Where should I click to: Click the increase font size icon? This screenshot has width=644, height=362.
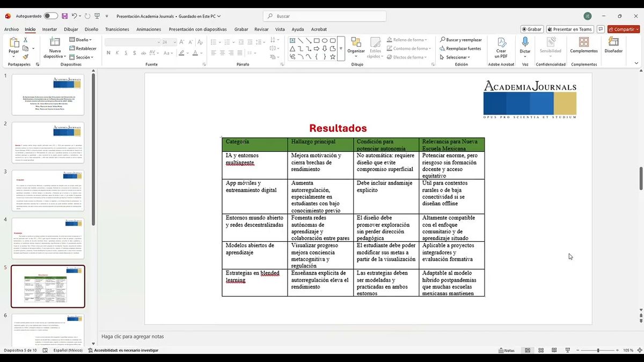coord(182,42)
